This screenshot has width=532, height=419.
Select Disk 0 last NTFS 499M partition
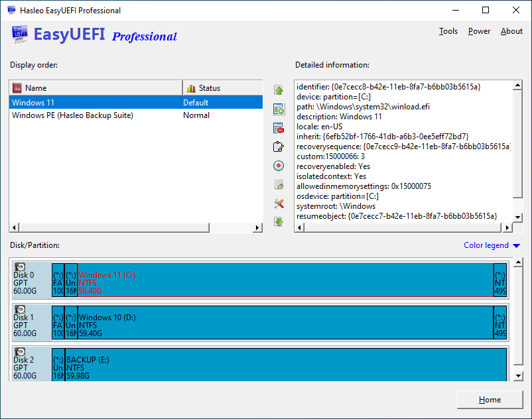tap(500, 280)
